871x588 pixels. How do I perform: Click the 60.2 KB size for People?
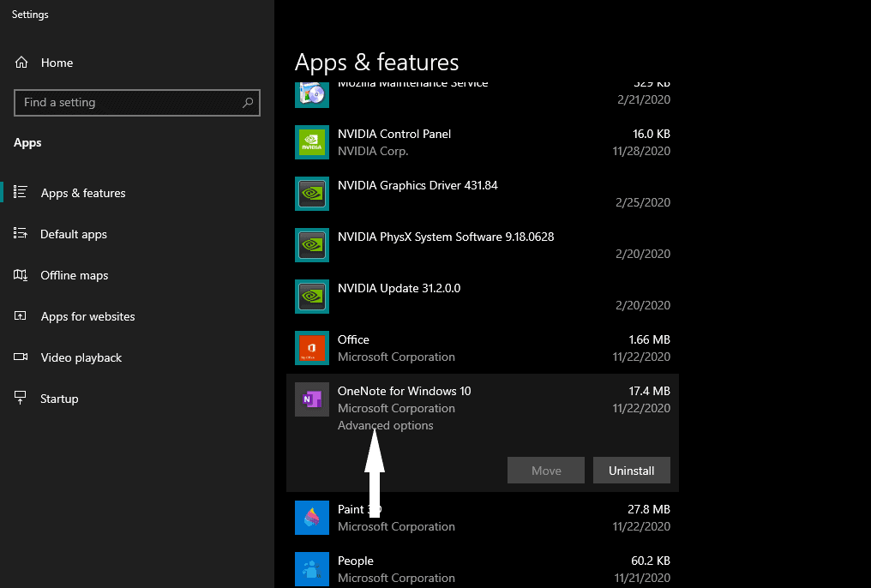point(651,561)
